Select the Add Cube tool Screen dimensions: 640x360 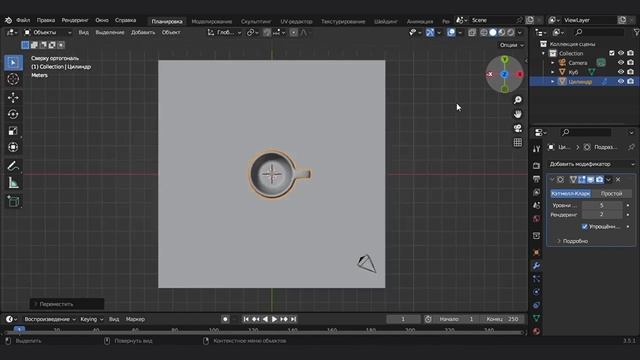click(13, 201)
